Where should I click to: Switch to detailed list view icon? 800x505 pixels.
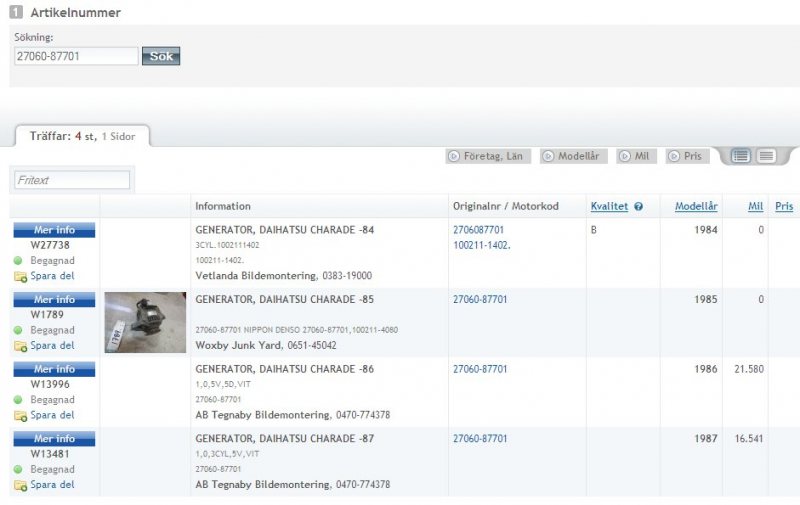[x=740, y=156]
